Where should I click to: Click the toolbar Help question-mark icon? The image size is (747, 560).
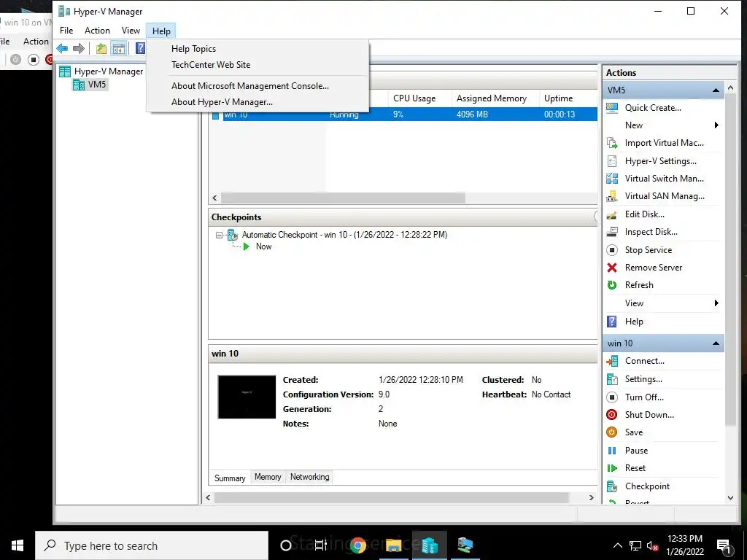click(141, 48)
